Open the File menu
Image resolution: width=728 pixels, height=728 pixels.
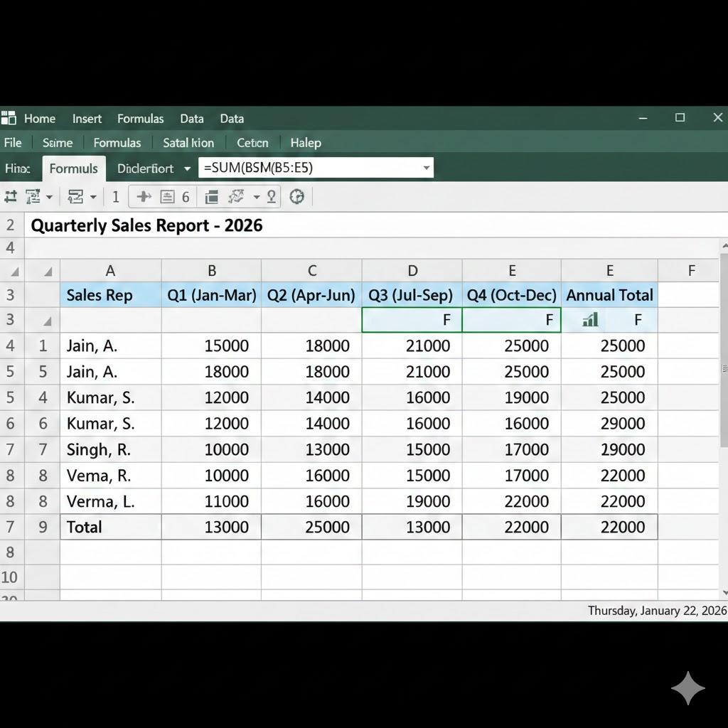pyautogui.click(x=13, y=143)
